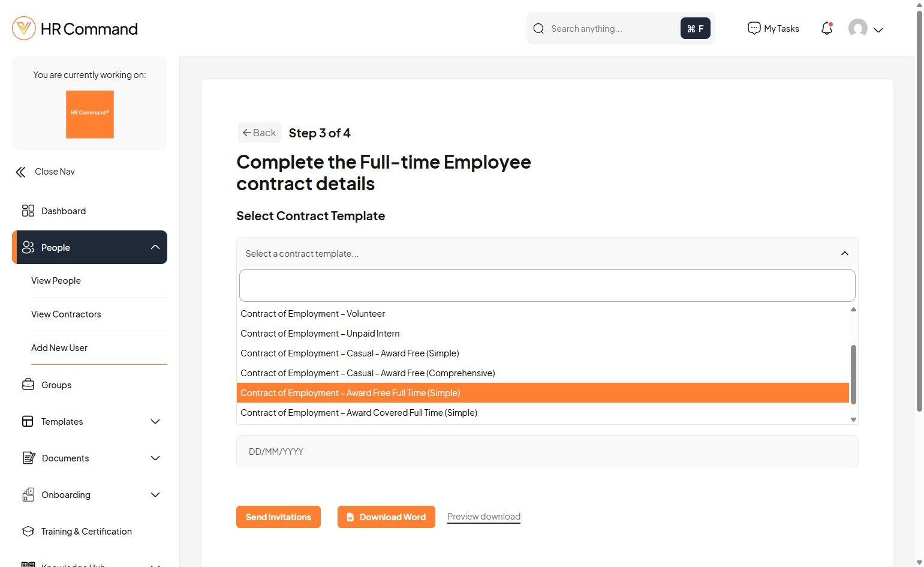The width and height of the screenshot is (924, 567).
Task: Expand the Documents sidebar section
Action: pyautogui.click(x=155, y=458)
